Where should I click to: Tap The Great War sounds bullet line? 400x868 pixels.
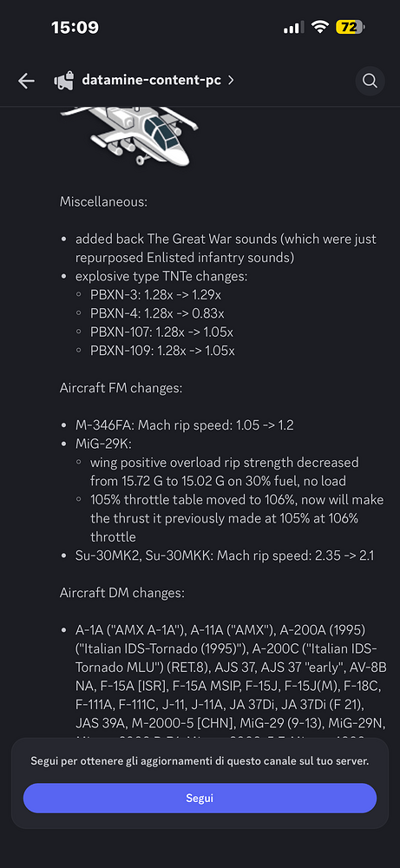click(x=226, y=248)
